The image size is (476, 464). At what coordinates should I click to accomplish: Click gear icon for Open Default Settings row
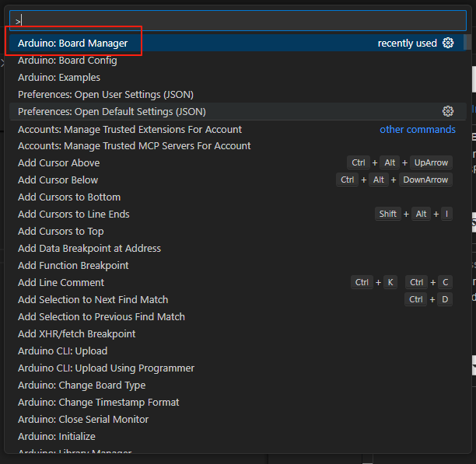(448, 111)
